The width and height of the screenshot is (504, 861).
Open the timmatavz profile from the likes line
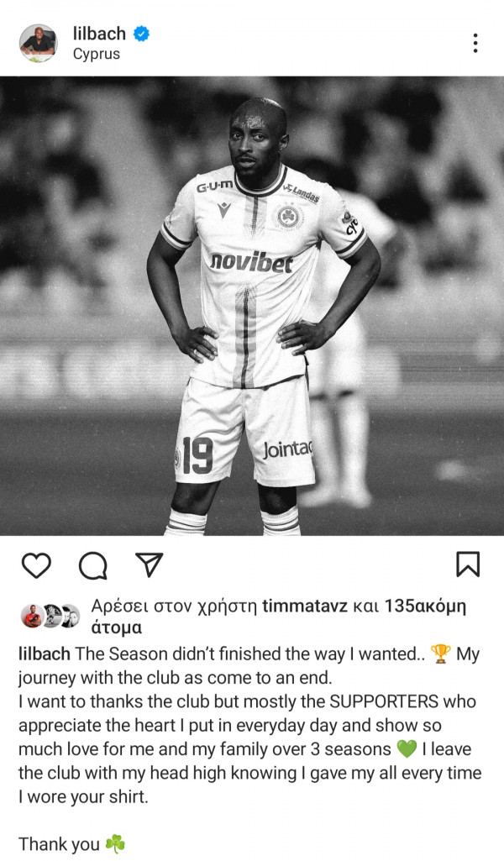point(305,606)
